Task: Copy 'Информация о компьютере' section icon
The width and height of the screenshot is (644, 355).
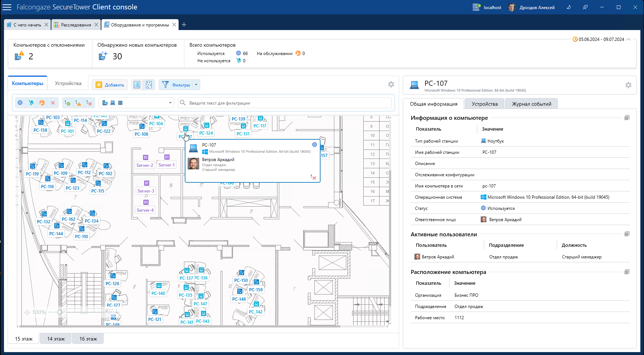Action: [x=627, y=118]
